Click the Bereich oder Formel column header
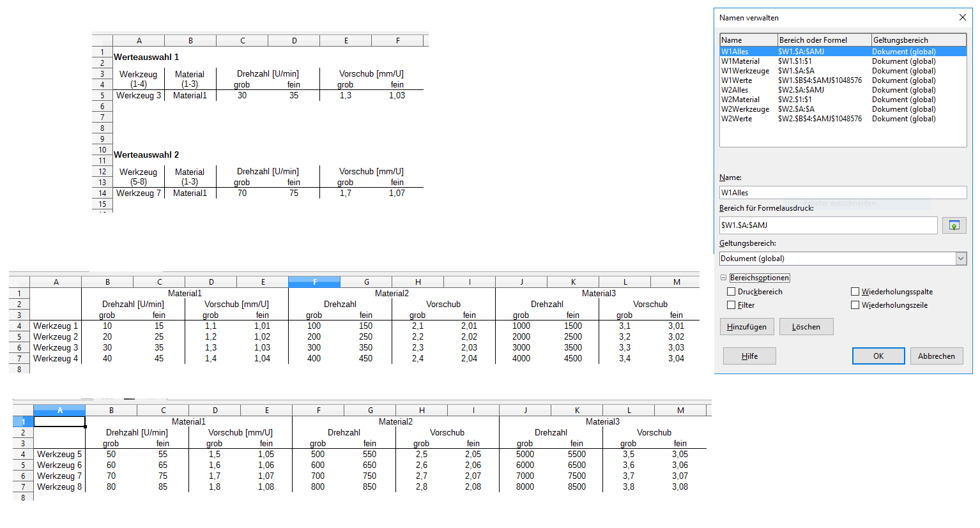The image size is (980, 528). [824, 40]
